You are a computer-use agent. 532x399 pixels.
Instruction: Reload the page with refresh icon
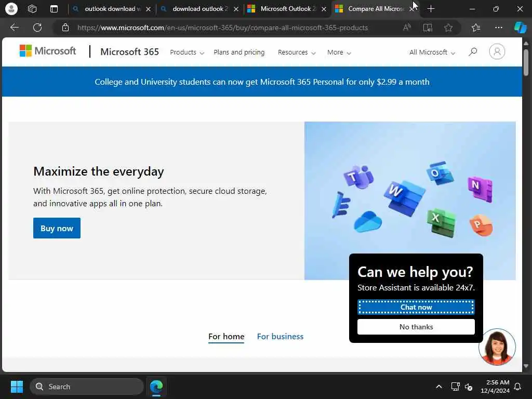[x=37, y=28]
